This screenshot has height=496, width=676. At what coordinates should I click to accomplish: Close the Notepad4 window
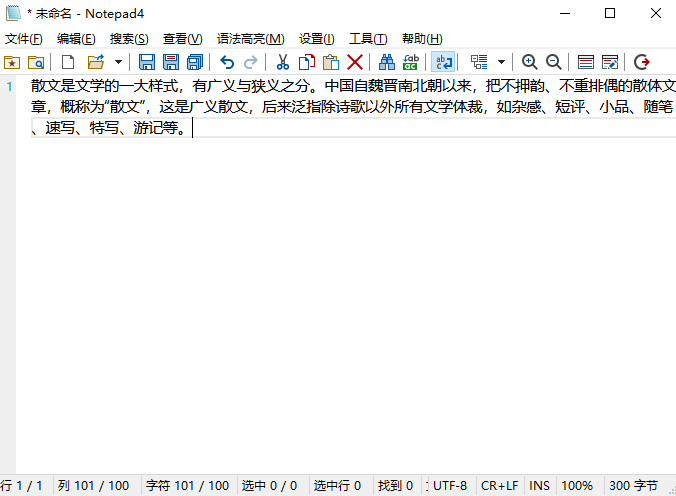pyautogui.click(x=655, y=13)
